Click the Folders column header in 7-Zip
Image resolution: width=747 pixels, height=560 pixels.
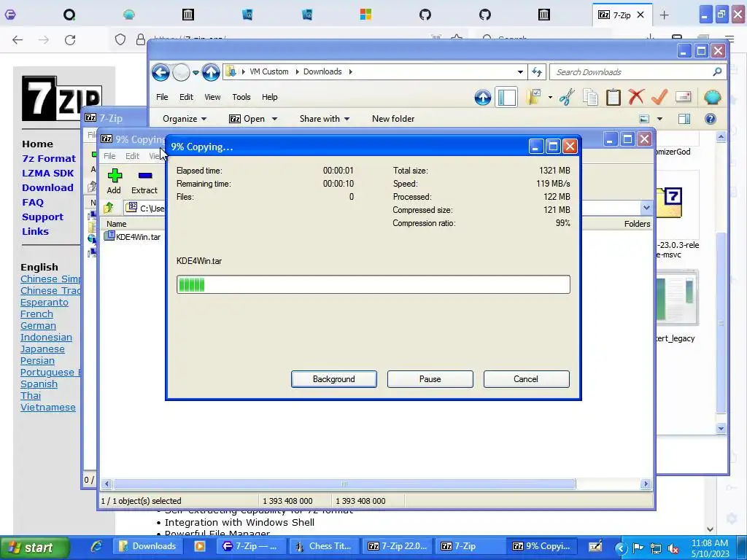point(637,224)
